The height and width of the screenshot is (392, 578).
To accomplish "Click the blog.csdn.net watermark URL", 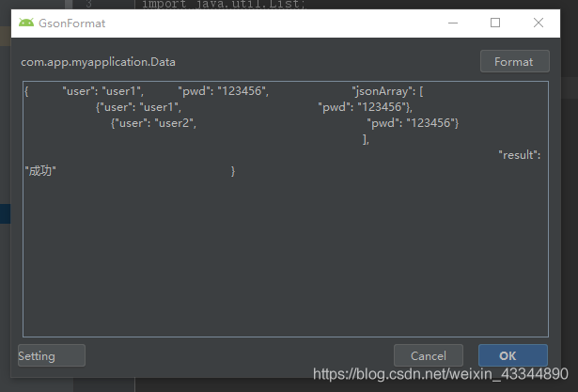I will coord(439,374).
